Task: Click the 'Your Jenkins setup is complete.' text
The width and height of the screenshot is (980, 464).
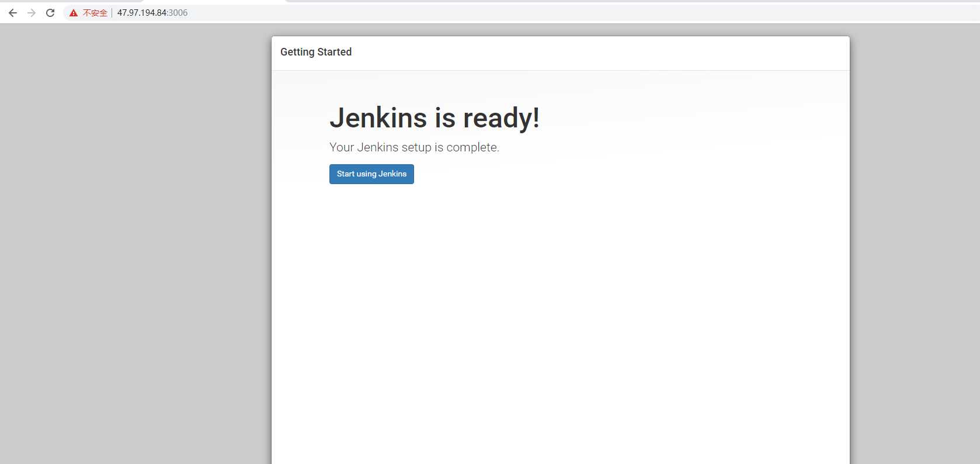Action: click(414, 147)
